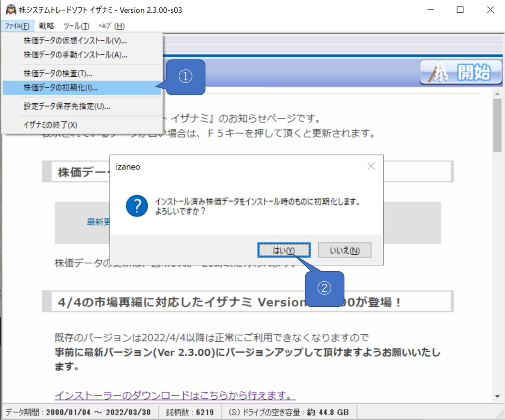Select 設定データ保存先指定(U)...
The image size is (505, 420).
click(82, 106)
